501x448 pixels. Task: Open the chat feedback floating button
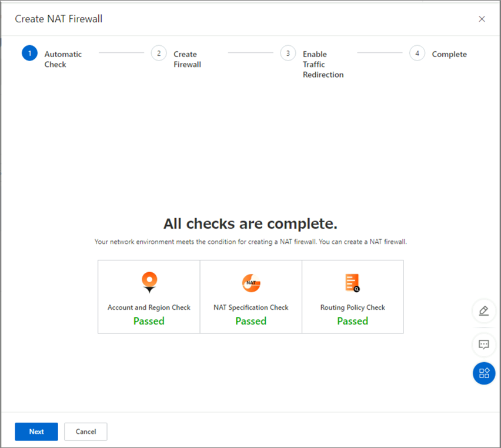point(484,345)
